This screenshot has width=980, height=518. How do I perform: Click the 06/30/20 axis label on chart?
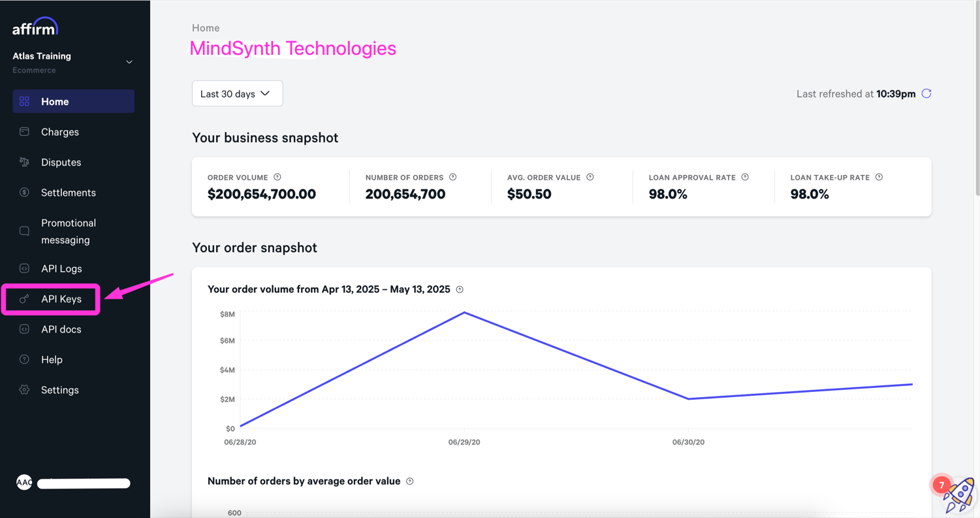coord(688,442)
